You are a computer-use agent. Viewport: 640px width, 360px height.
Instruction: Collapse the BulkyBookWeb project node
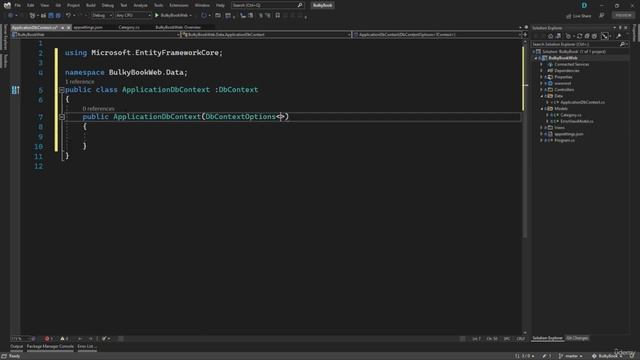click(x=536, y=58)
